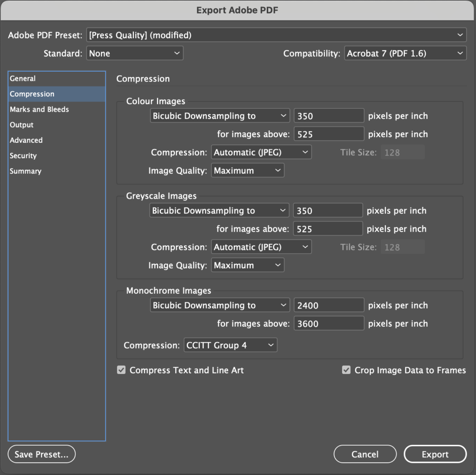Open Greyscale Images Compression dropdown
This screenshot has height=475, width=476.
pyautogui.click(x=261, y=247)
